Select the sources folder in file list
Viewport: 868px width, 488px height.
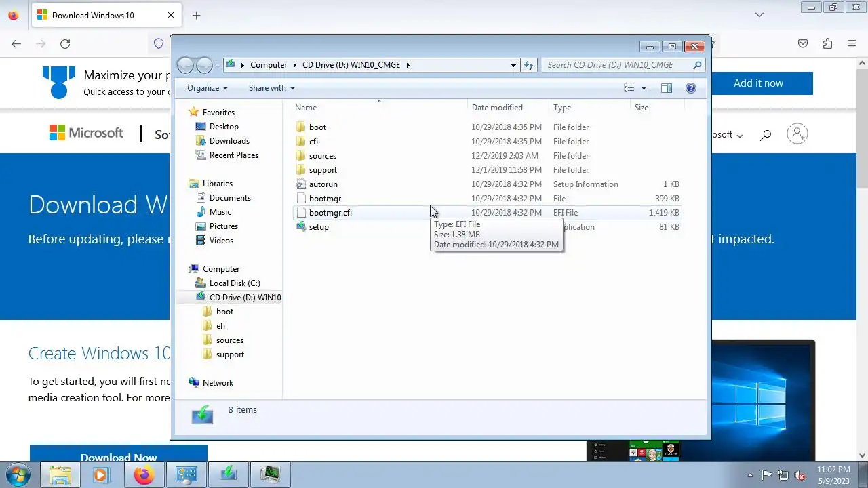322,156
